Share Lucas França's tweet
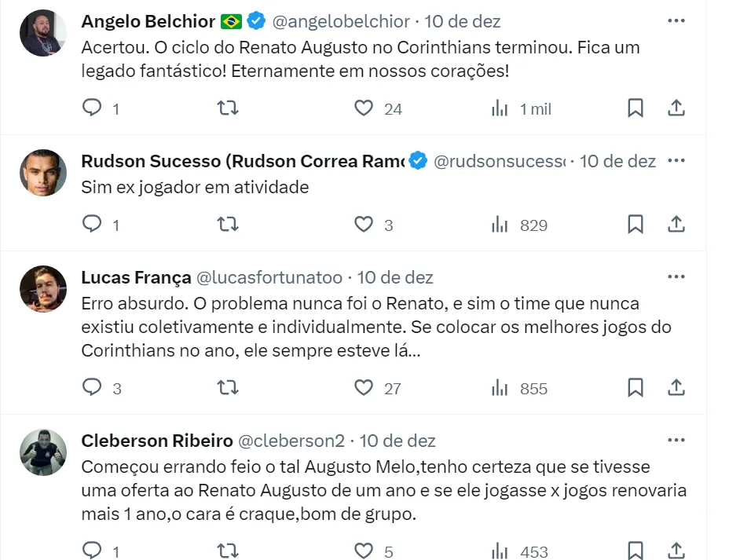Viewport: 740px width, 560px height. click(676, 387)
